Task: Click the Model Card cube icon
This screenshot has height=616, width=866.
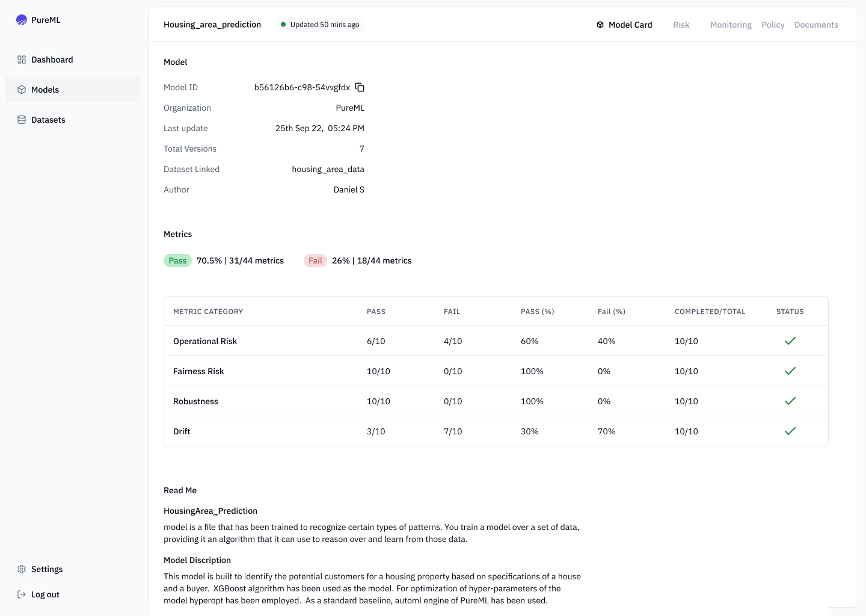Action: [x=600, y=25]
